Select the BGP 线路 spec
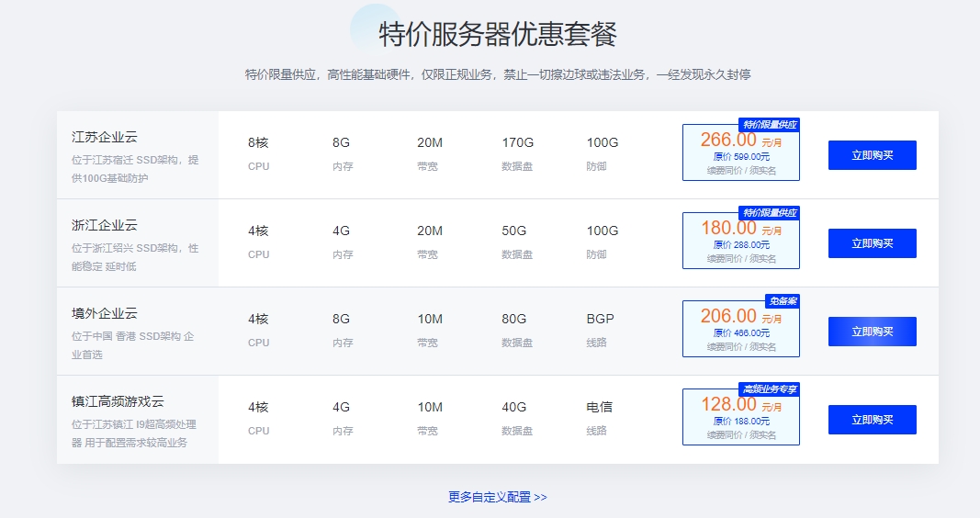Screen dimensions: 980x518 pos(600,320)
